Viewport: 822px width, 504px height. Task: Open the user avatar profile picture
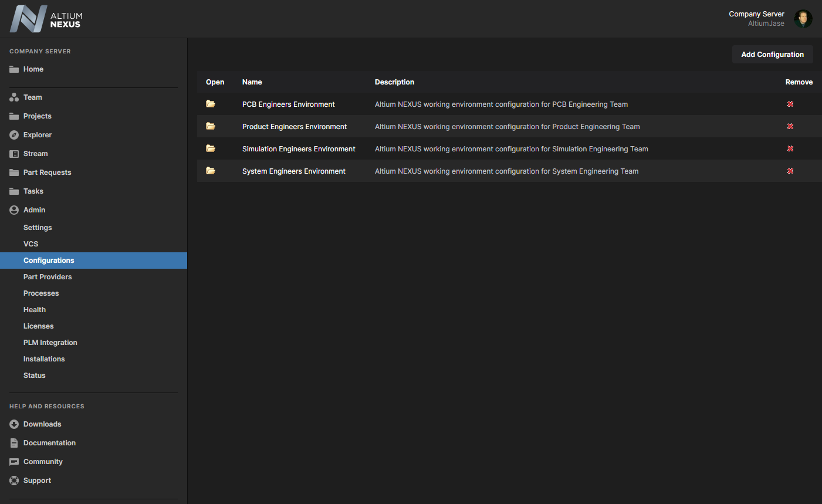pos(803,19)
